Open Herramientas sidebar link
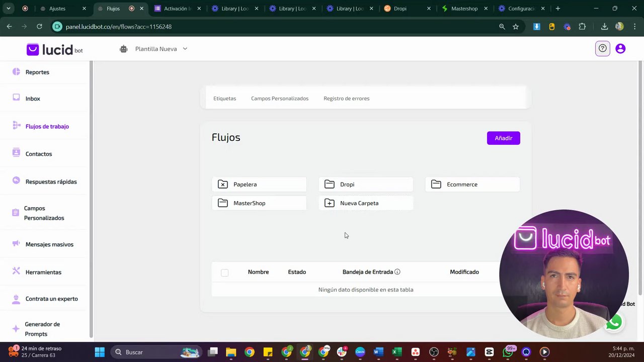 43,272
